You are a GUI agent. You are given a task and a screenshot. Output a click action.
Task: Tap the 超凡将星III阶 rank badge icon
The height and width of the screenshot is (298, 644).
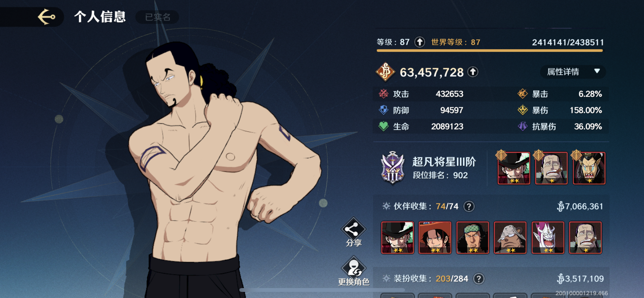(x=393, y=168)
